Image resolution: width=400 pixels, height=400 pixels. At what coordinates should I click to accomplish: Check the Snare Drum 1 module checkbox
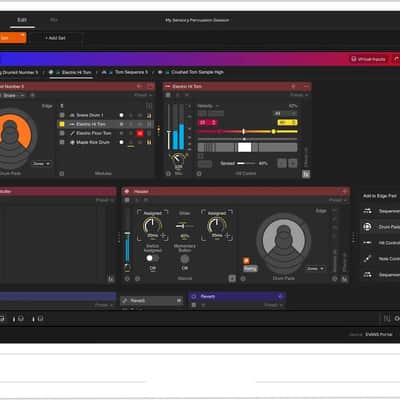62,115
